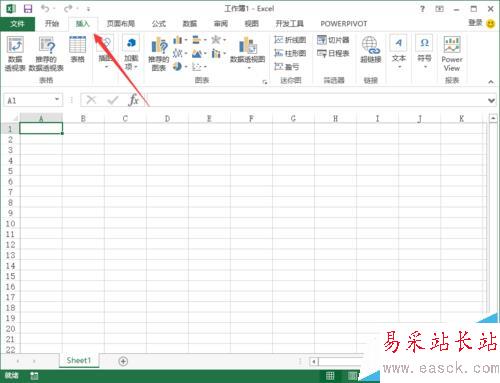Screen dimensions: 500x383
Task: Open the POWERPIVOT tab
Action: click(344, 24)
